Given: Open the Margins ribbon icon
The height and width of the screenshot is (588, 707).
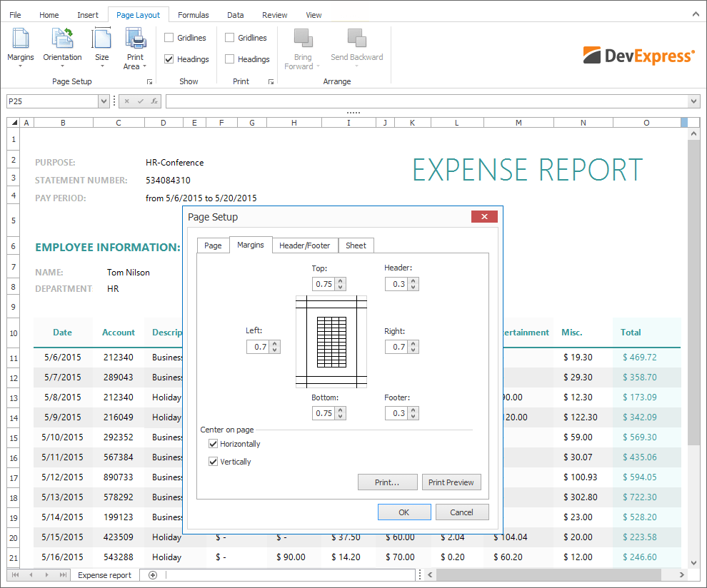Looking at the screenshot, I should click(x=21, y=40).
